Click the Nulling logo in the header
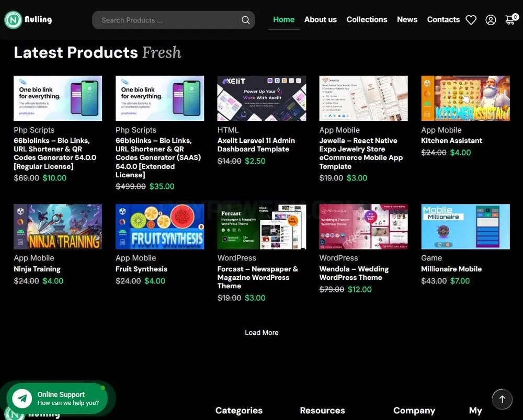Image resolution: width=523 pixels, height=420 pixels. 28,20
